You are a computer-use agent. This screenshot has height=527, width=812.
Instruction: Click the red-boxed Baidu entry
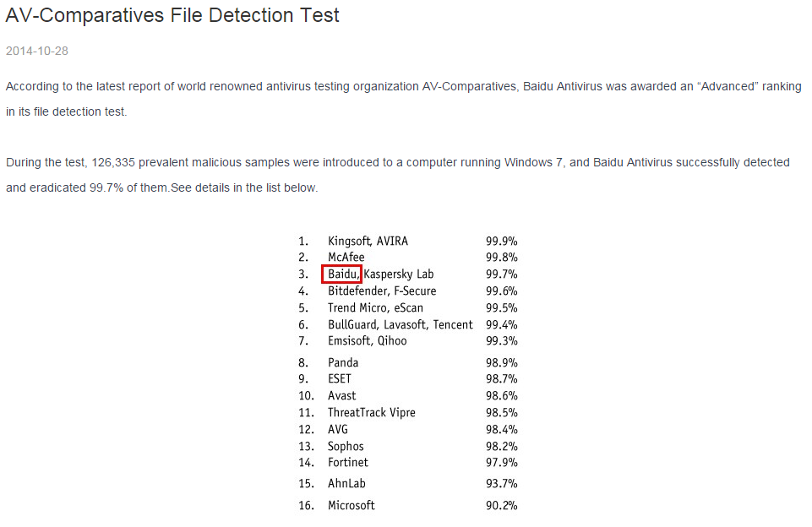[342, 274]
